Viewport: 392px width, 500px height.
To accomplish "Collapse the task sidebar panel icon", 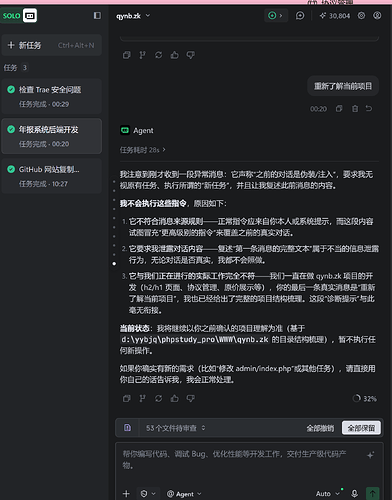I will 97,16.
